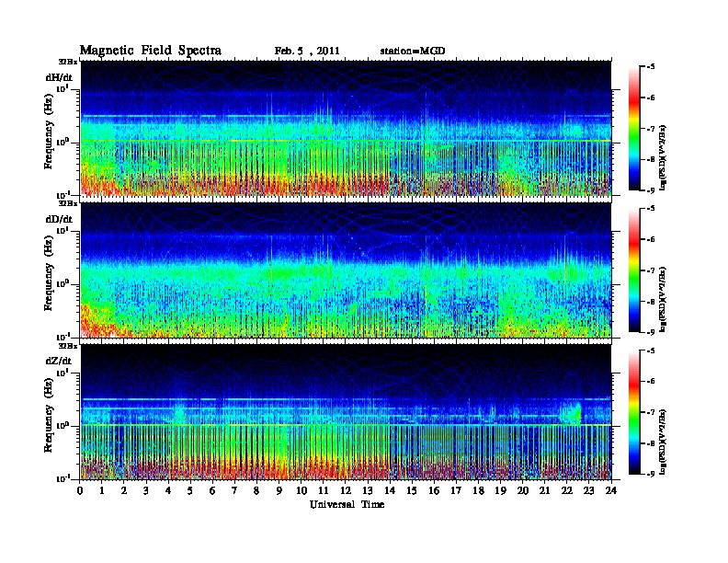728x563 pixels.
Task: Click the color scale bar beside the dH/dt panel
Action: click(x=634, y=128)
